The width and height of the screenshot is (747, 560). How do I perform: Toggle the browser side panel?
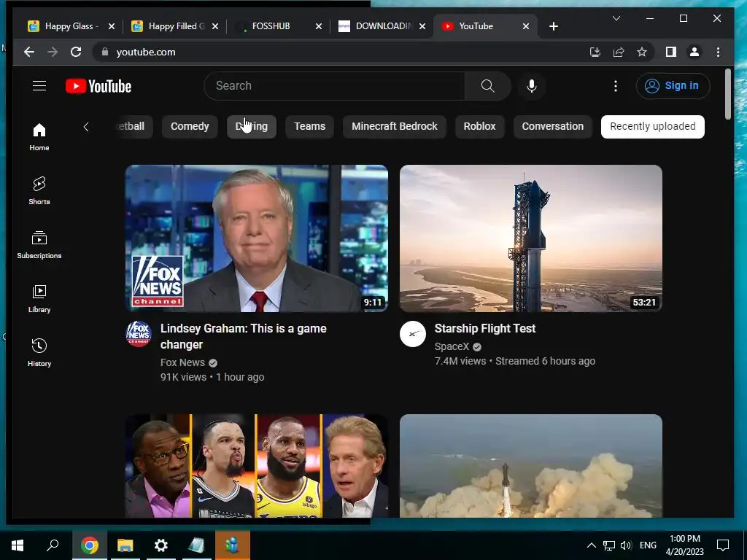[671, 52]
